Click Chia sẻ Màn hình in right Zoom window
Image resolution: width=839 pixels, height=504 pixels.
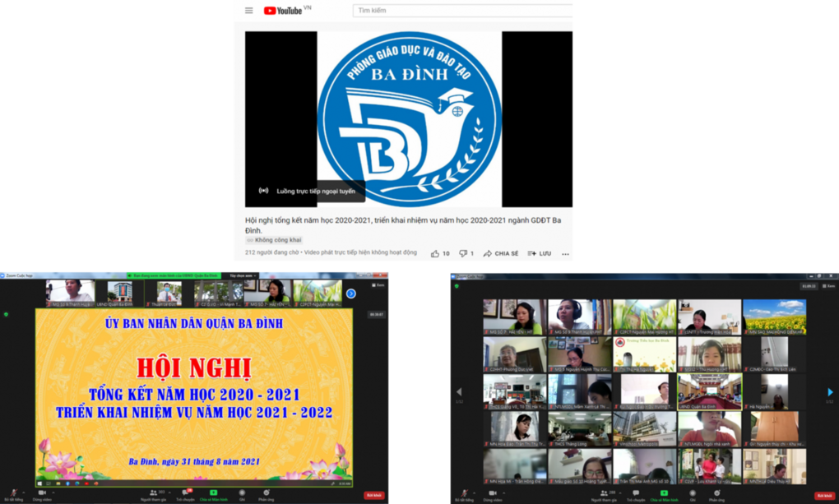click(664, 493)
